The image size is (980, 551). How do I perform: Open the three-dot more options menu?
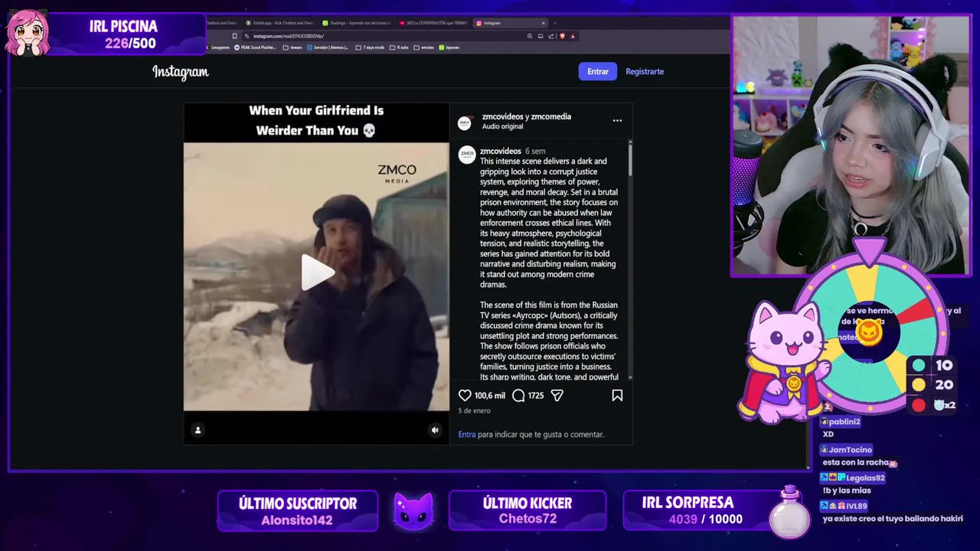point(617,121)
